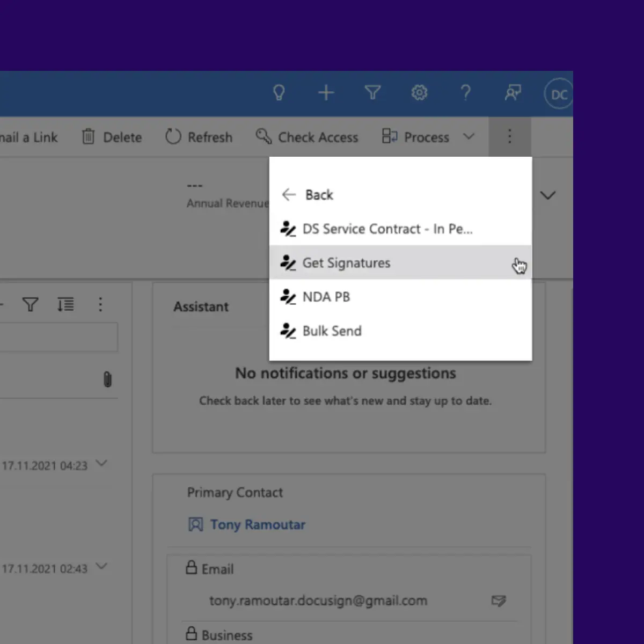The width and height of the screenshot is (644, 644).
Task: Click the lightbulb assistant icon
Action: point(279,93)
